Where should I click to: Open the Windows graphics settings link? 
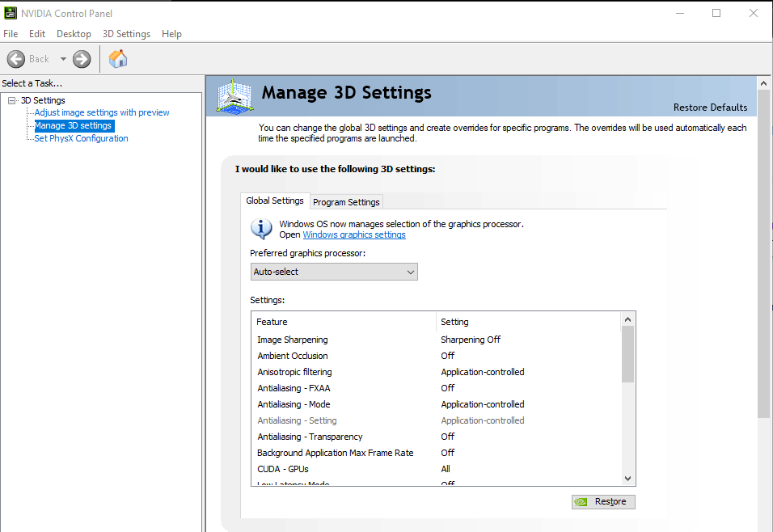coord(354,234)
